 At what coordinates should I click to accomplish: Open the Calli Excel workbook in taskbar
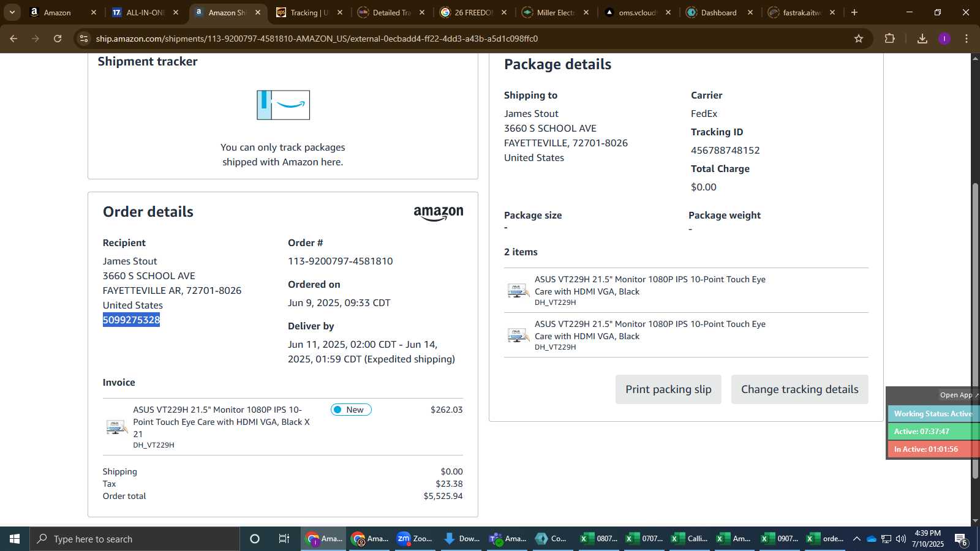690,539
